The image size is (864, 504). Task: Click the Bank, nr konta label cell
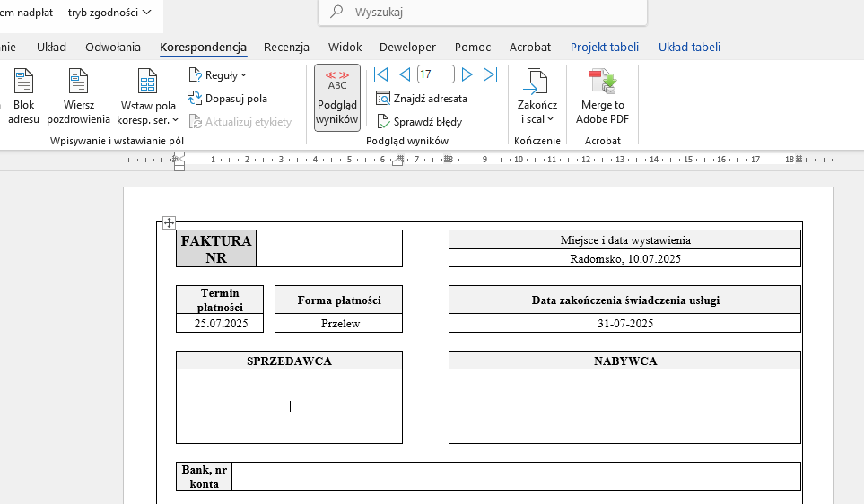204,476
